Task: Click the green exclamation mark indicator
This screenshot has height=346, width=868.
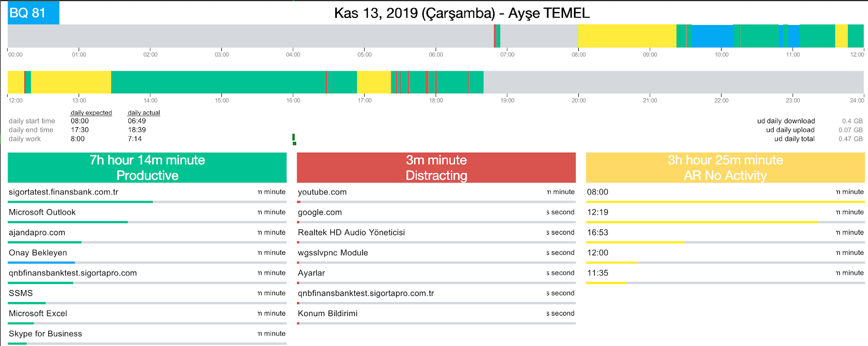Action: click(x=294, y=140)
